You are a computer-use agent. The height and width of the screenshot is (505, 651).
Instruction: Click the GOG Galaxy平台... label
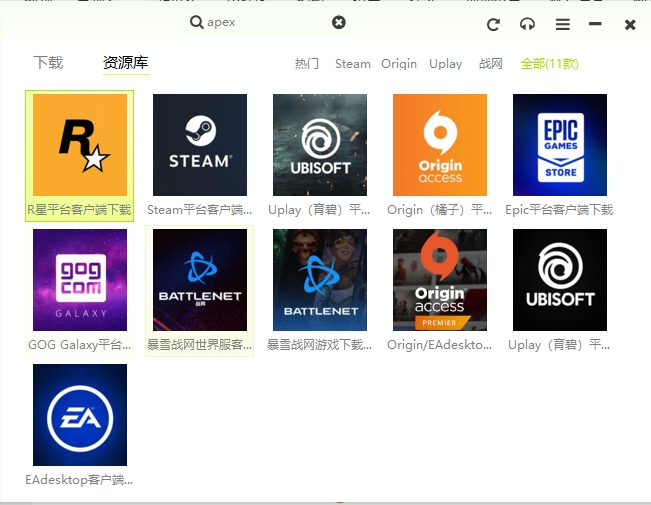pyautogui.click(x=79, y=345)
